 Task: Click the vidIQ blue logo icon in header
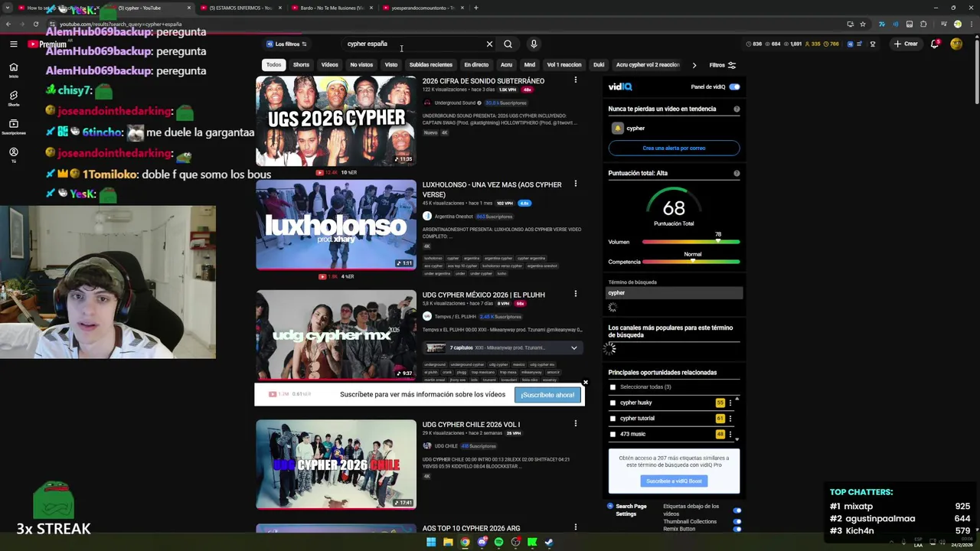click(850, 44)
